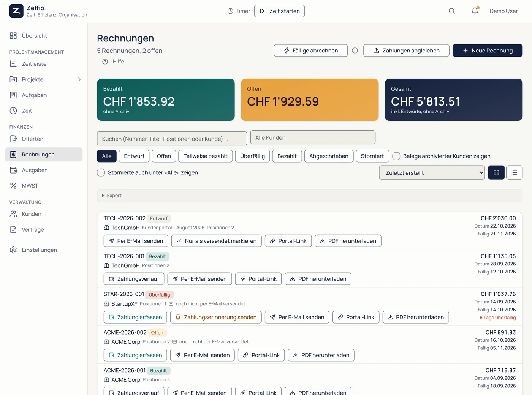
Task: Open the Alle Kunden filter
Action: coord(313,137)
